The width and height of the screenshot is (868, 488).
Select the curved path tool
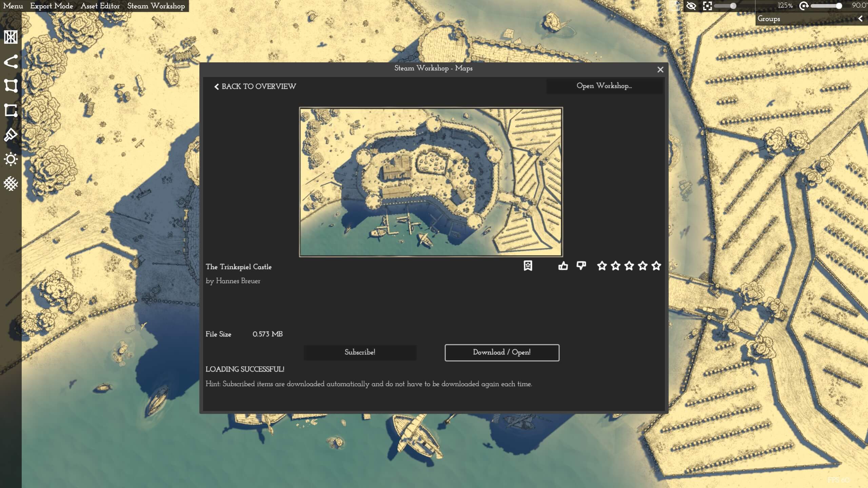coord(11,61)
